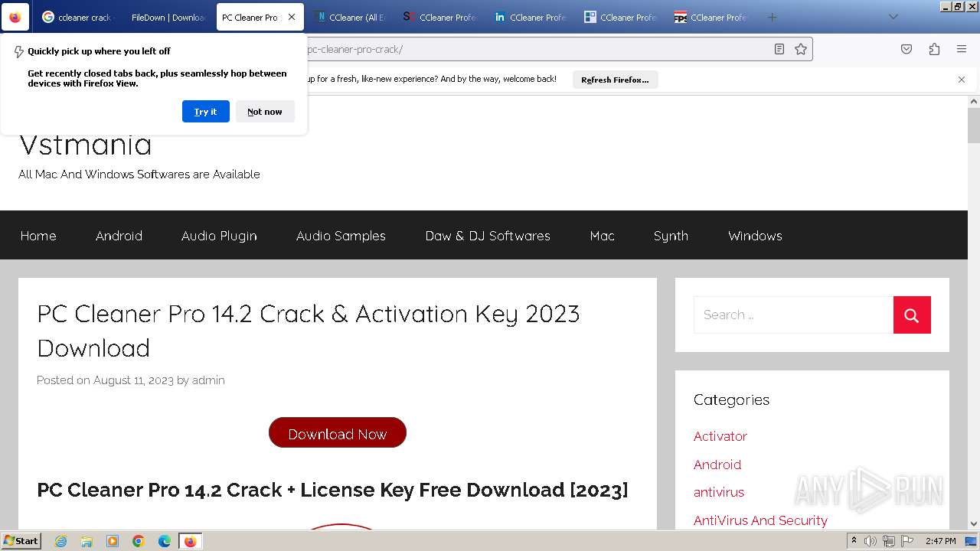The width and height of the screenshot is (980, 551).
Task: Launch Microsoft Edge from the taskbar
Action: point(165,541)
